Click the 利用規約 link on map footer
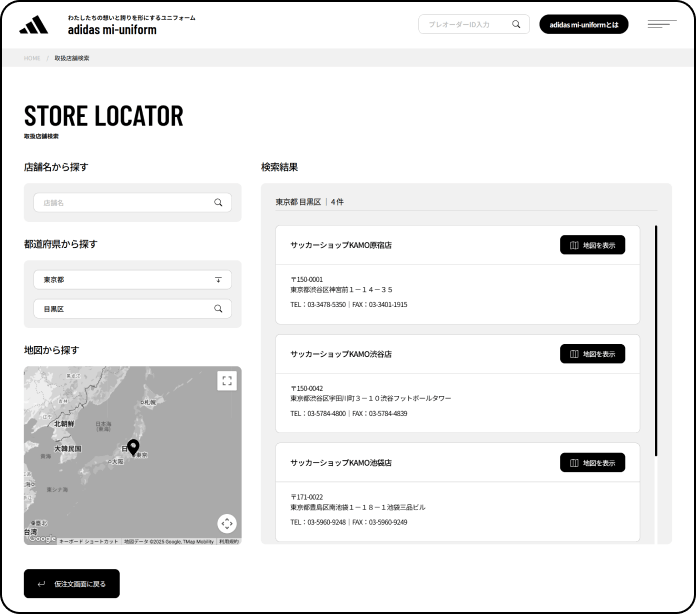This screenshot has width=696, height=614. 229,541
